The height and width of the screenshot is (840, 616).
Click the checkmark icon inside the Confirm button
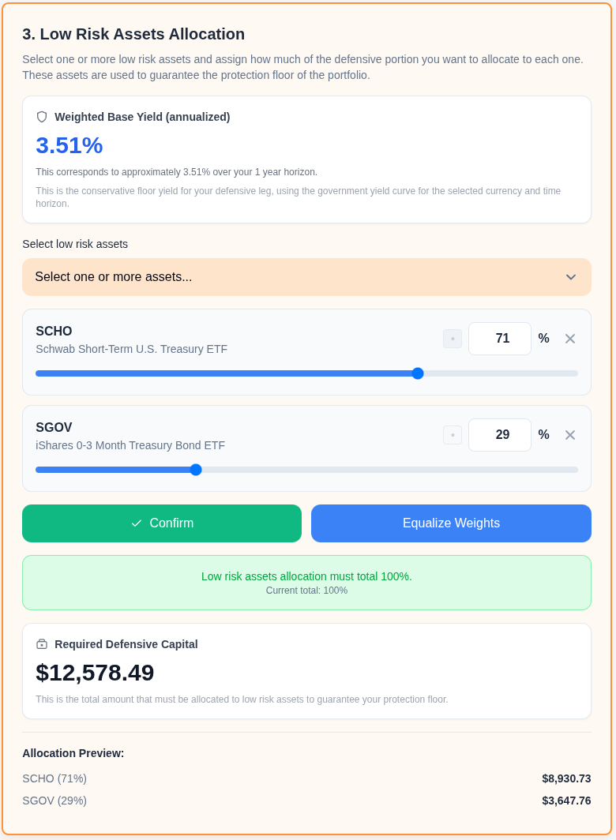[x=136, y=523]
